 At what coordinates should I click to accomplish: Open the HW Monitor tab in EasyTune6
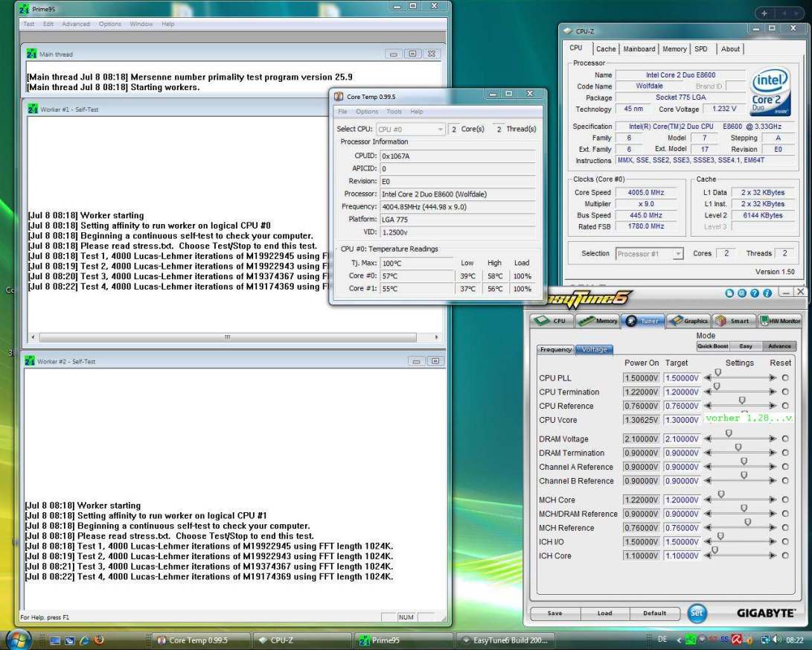click(x=779, y=321)
